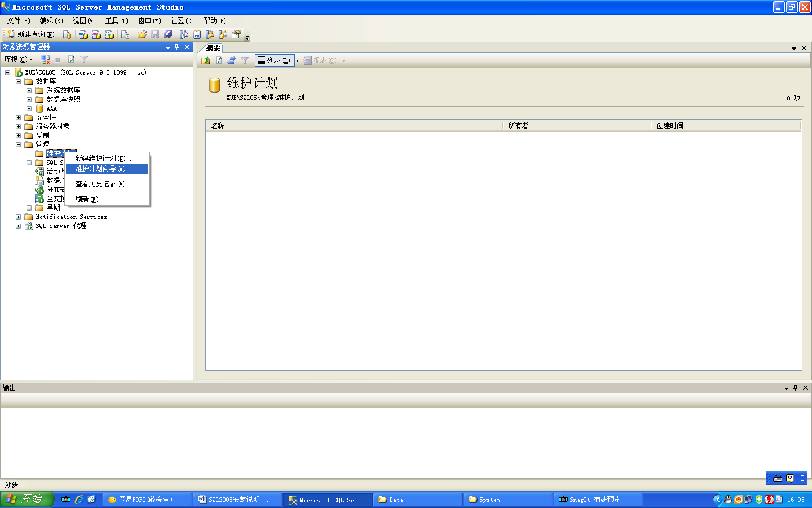
Task: Click the Save disk icon
Action: tap(155, 34)
